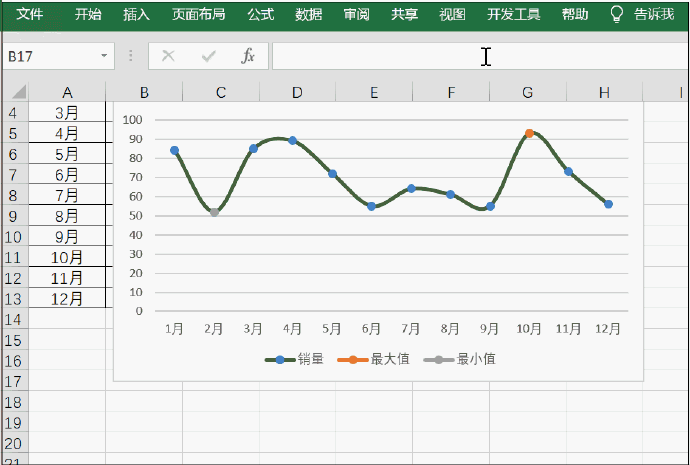
Task: Click cell containing 4月
Action: [x=67, y=133]
